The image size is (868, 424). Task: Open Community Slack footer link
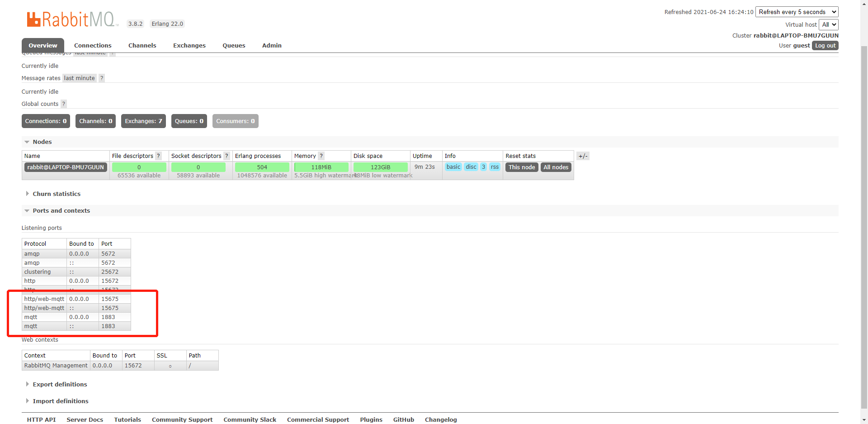click(x=250, y=420)
